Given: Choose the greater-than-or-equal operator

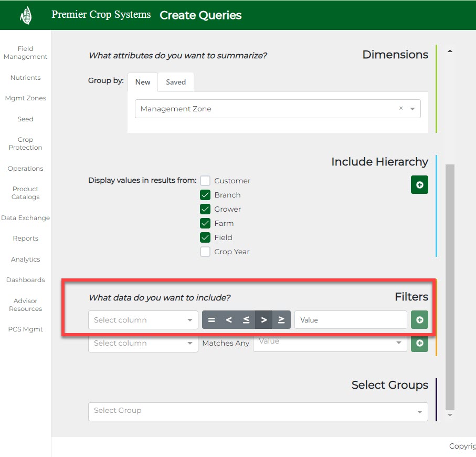Looking at the screenshot, I should 281,320.
